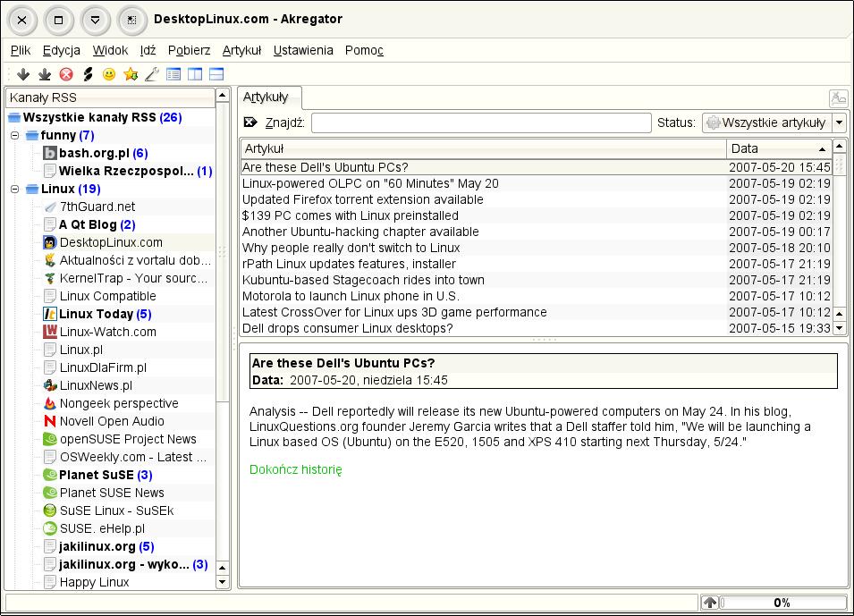
Task: Click the star with green arrow icon
Action: point(131,74)
